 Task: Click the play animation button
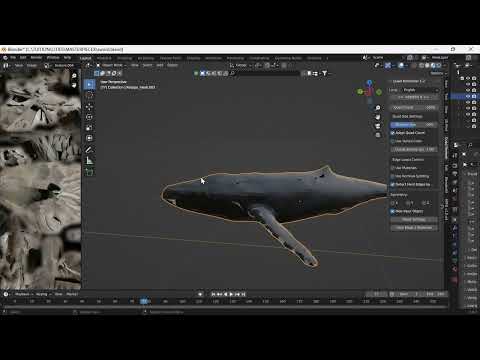(231, 294)
